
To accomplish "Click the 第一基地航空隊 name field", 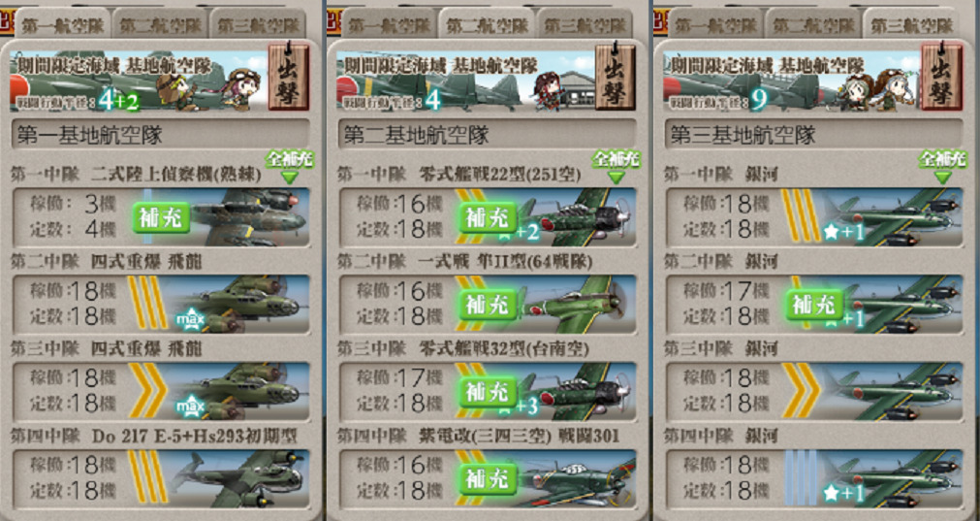I will 160,135.
